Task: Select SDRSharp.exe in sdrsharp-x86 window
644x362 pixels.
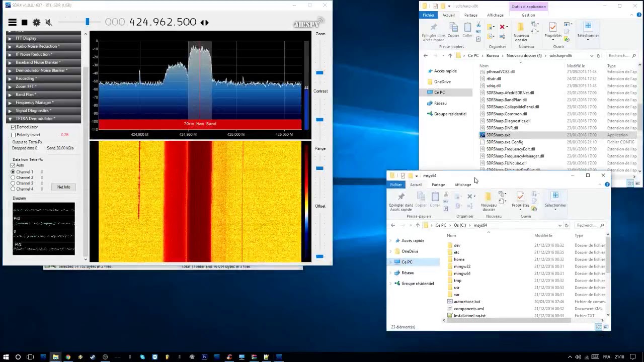Action: pos(498,135)
